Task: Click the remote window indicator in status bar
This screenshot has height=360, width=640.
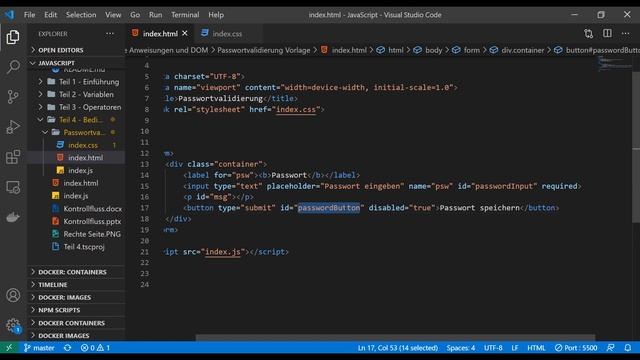Action: pyautogui.click(x=9, y=348)
